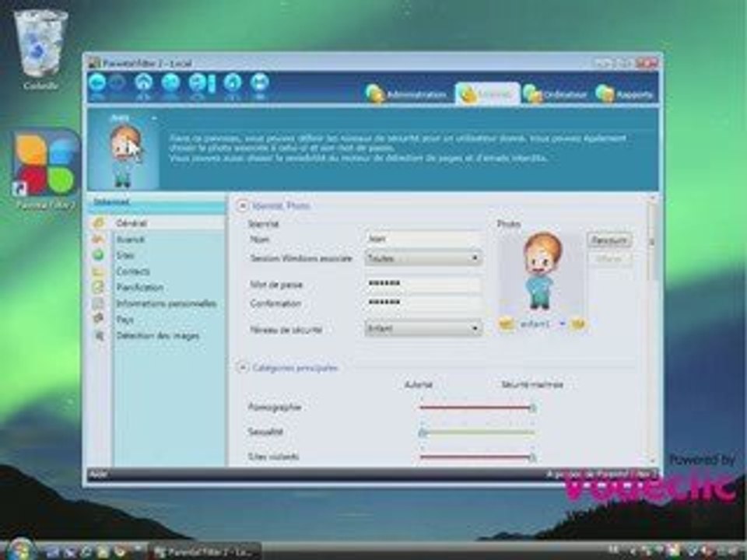
Task: Click the previous photo arrow icon
Action: (506, 324)
